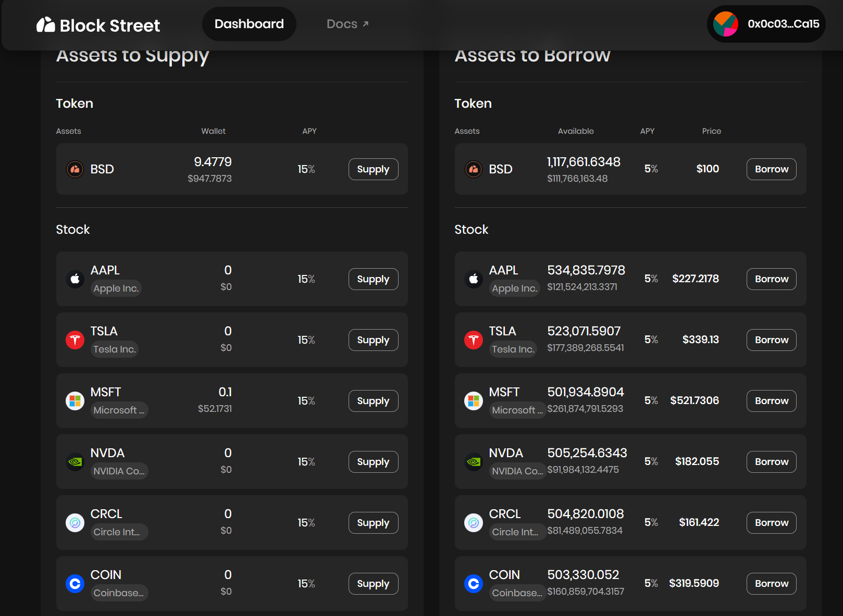This screenshot has width=843, height=616.
Task: Click the Microsoft logo in borrow list
Action: (473, 401)
